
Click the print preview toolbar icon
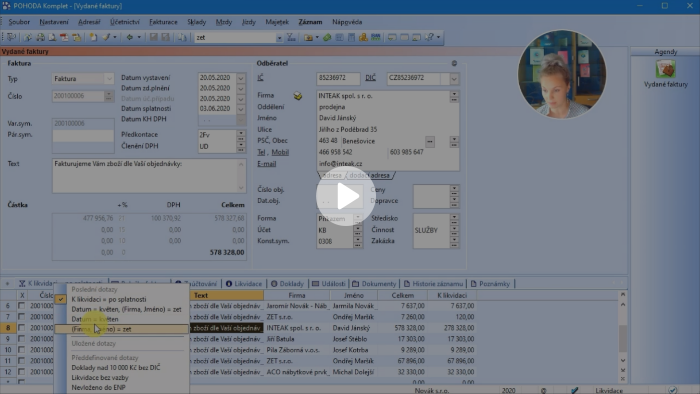[x=52, y=37]
